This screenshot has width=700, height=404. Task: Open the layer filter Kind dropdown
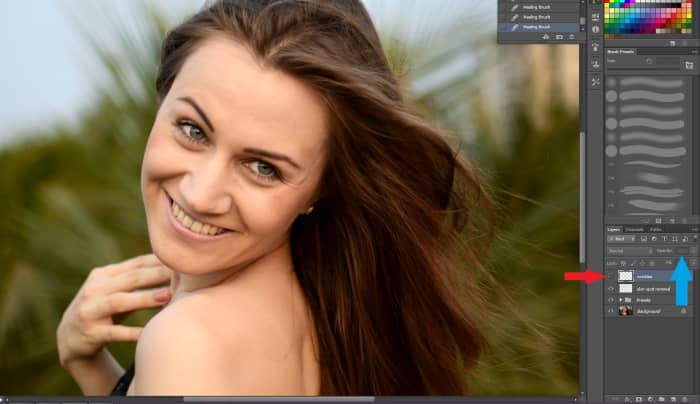tap(621, 239)
